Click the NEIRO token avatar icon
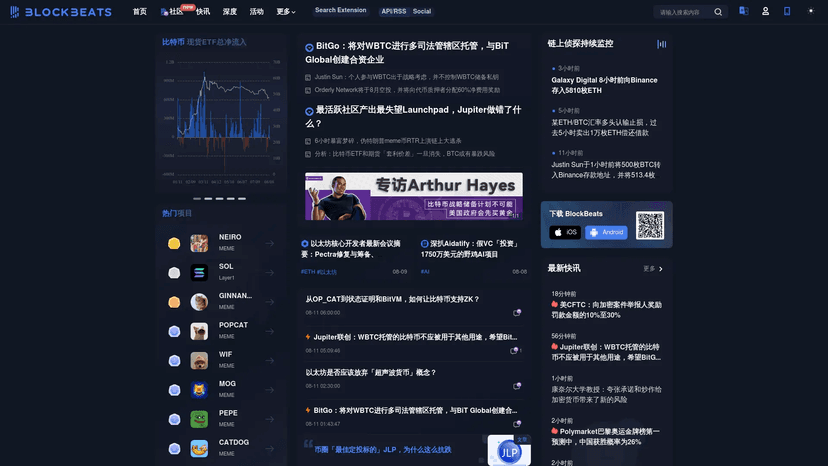828x466 pixels. (x=199, y=243)
